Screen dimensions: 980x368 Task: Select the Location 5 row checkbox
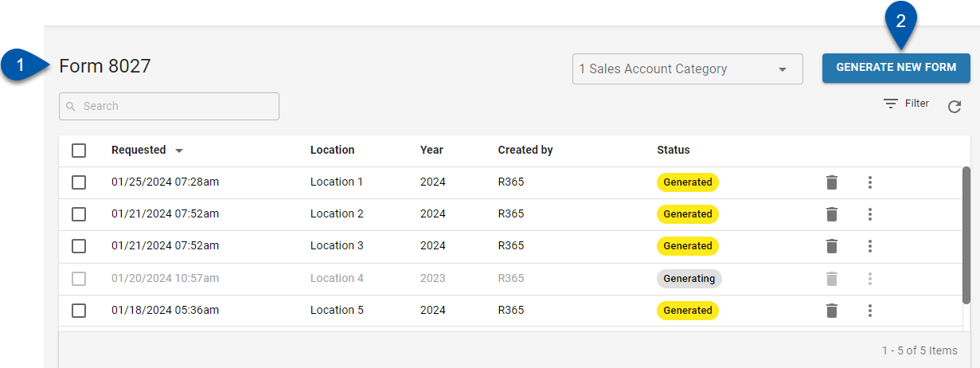coord(79,311)
